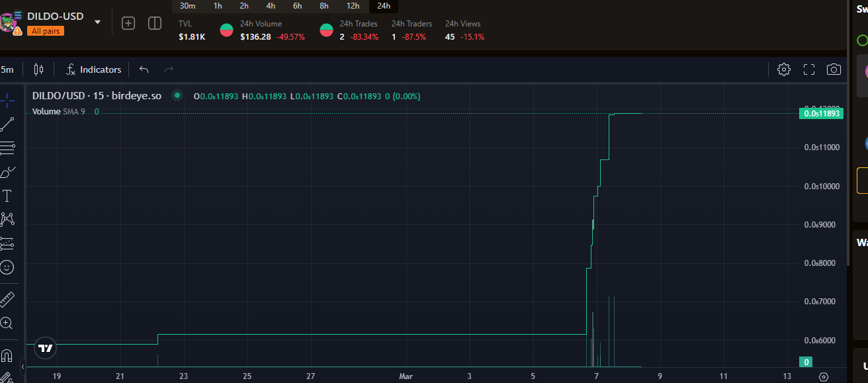Select the 24h stats timeframe
Screen dimensions: 868x383
tap(384, 6)
